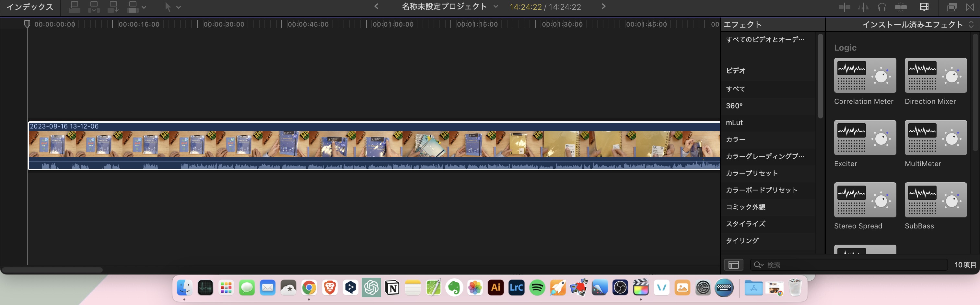Image resolution: width=980 pixels, height=305 pixels.
Task: Select the すべてのビデオとオーディオ category
Action: tap(765, 39)
